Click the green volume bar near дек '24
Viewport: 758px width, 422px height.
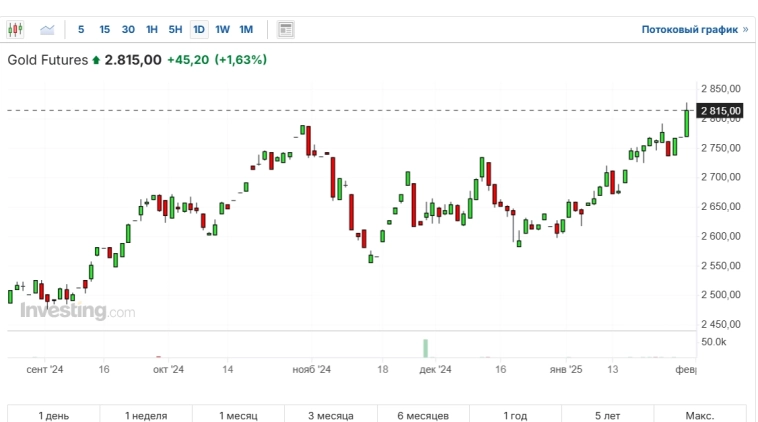pyautogui.click(x=425, y=347)
